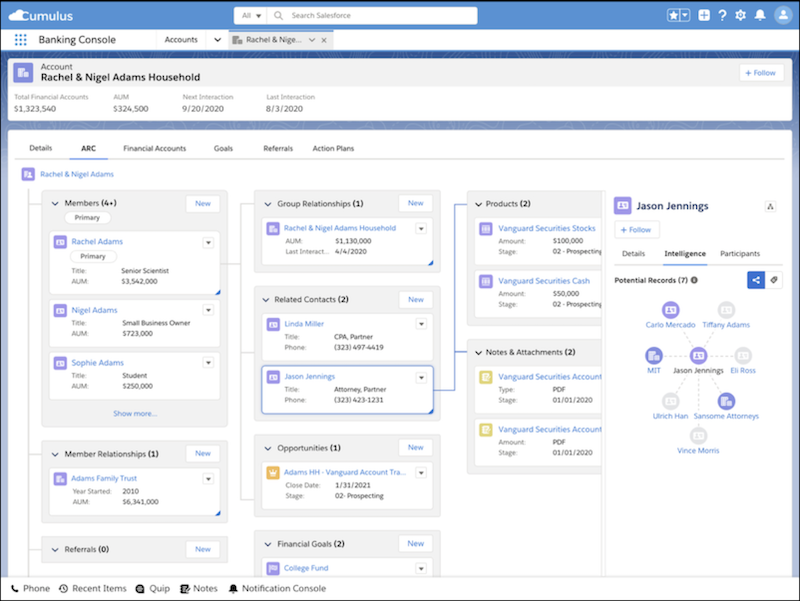Open the App Launcher grid icon
The image size is (800, 601).
click(x=20, y=40)
